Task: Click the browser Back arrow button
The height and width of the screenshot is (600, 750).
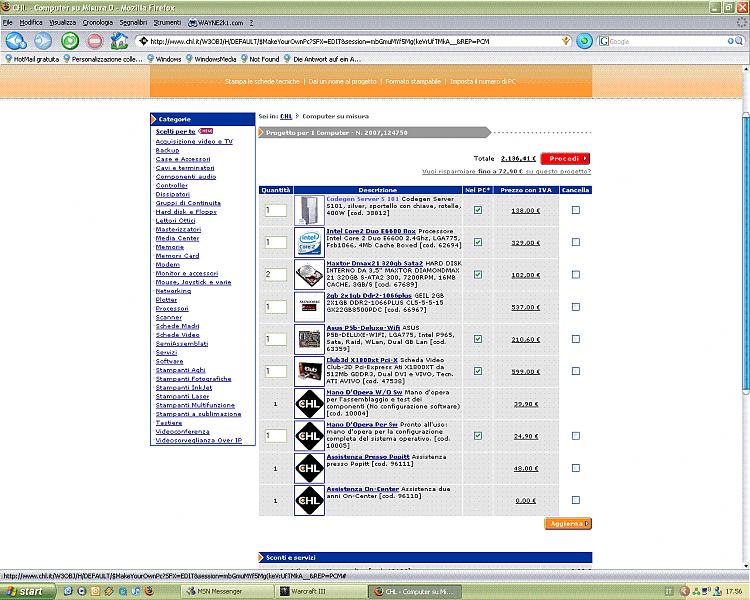Action: [16, 41]
